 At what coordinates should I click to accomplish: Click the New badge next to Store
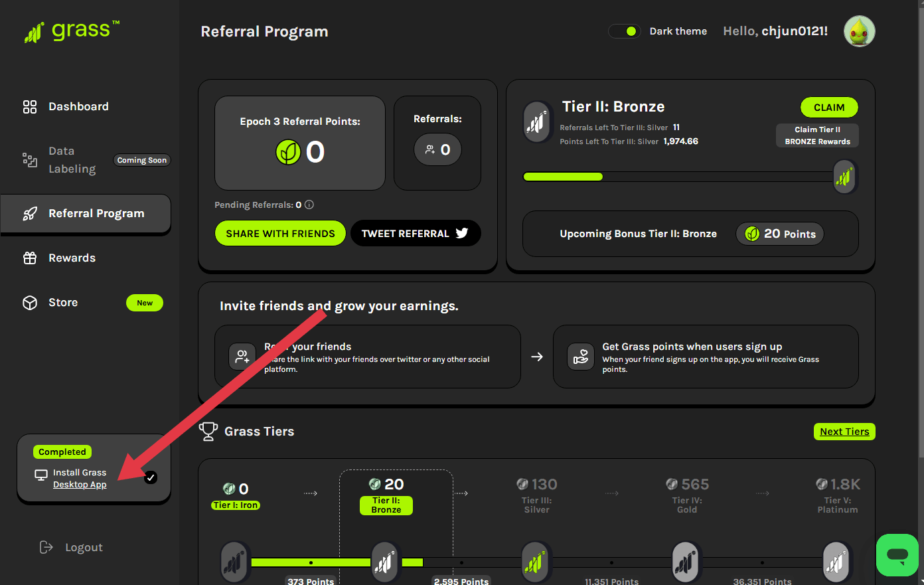pyautogui.click(x=145, y=303)
